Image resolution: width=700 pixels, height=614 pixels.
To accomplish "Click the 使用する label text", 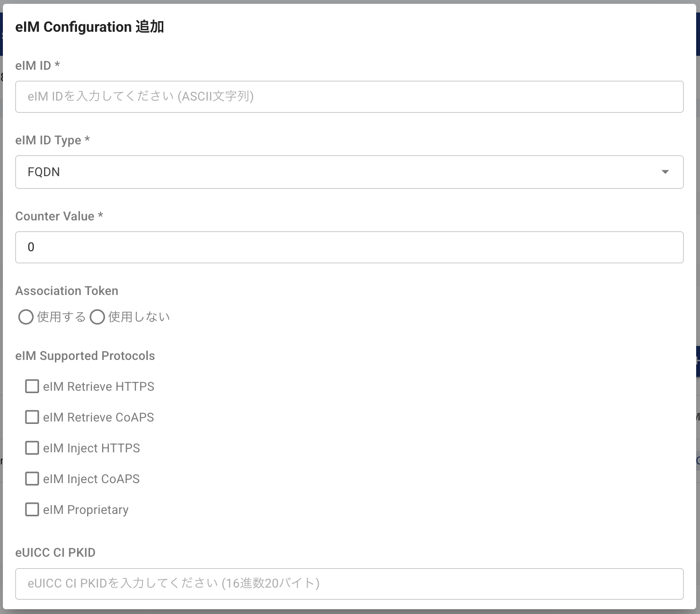I will coord(61,317).
